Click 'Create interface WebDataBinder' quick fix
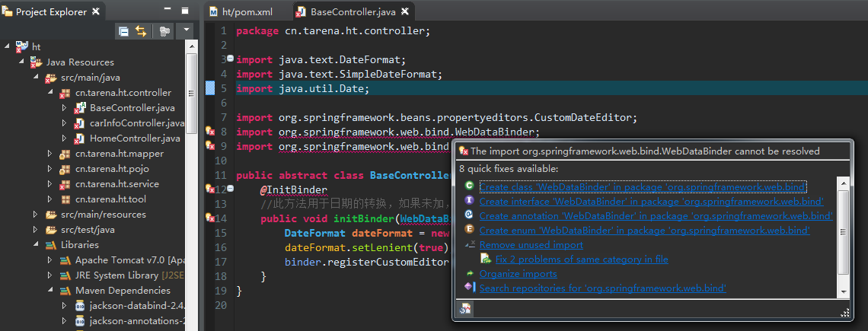The height and width of the screenshot is (331, 868). (x=652, y=201)
